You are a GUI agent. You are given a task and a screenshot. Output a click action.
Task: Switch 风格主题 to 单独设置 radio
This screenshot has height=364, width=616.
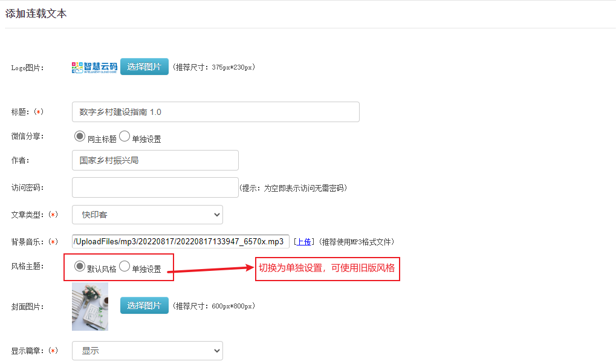tap(125, 266)
